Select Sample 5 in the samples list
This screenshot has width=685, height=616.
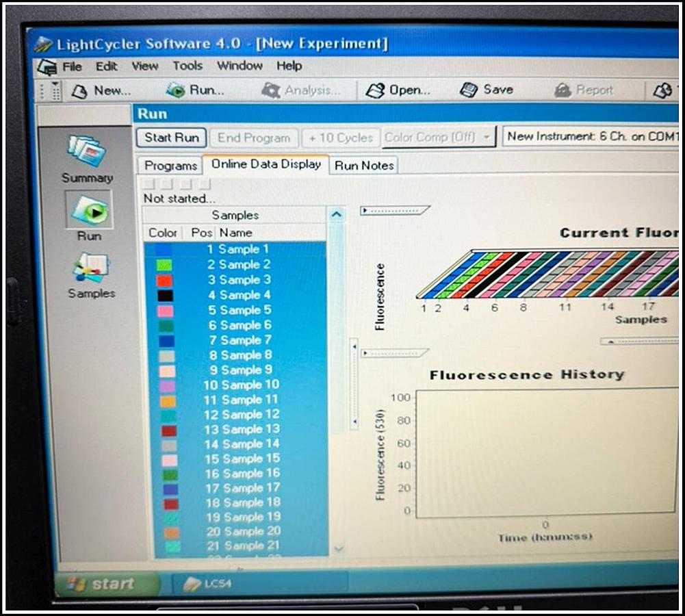[243, 309]
